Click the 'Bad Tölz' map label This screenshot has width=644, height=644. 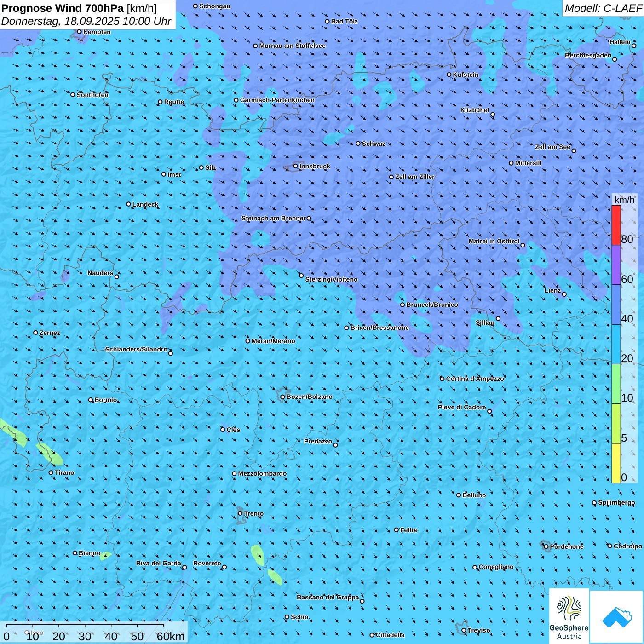(x=345, y=21)
